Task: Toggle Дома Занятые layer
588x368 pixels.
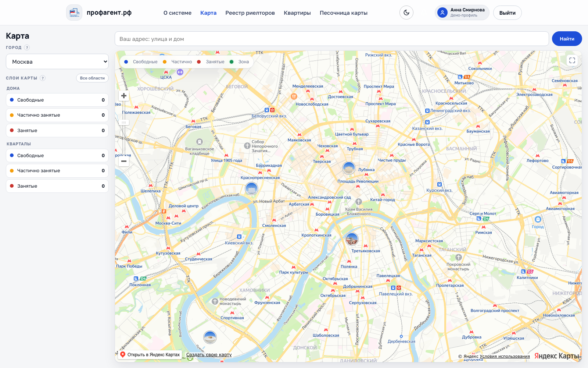Action: (57, 130)
